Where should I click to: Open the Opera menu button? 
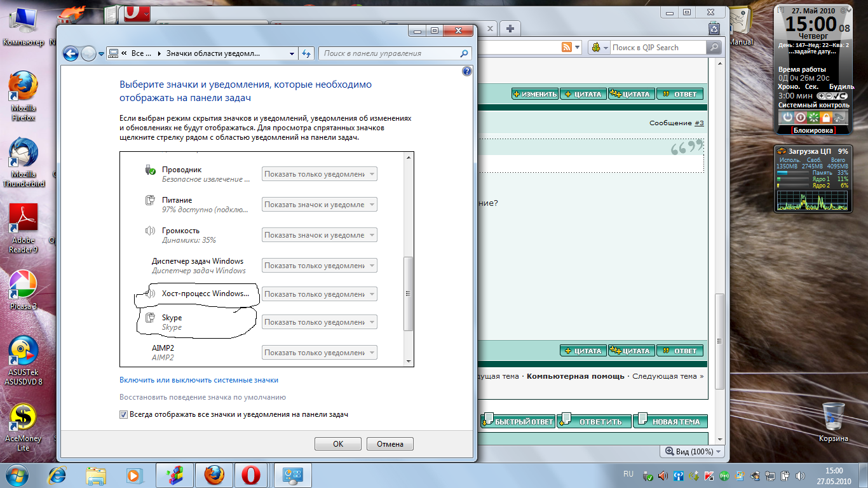point(137,13)
